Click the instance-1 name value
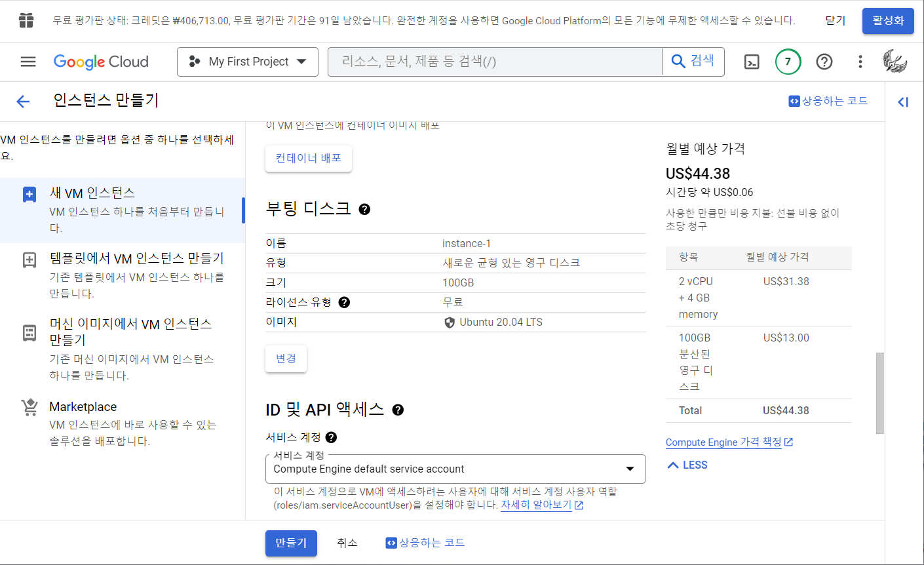Image resolution: width=924 pixels, height=565 pixels. pos(467,244)
